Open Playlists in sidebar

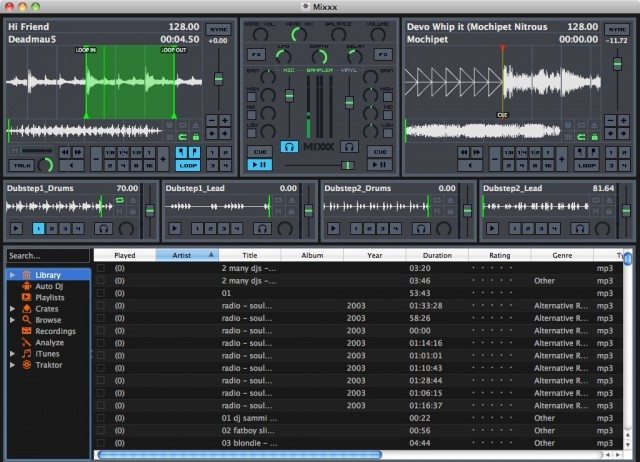coord(50,298)
